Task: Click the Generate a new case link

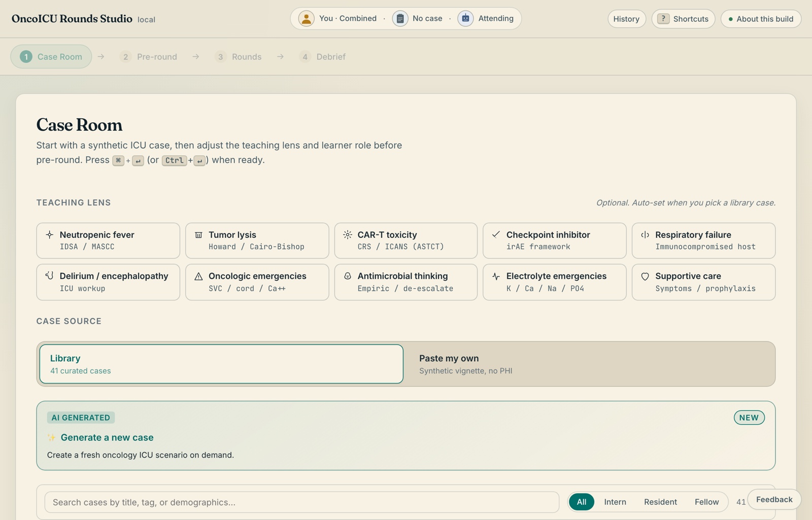Action: [107, 437]
